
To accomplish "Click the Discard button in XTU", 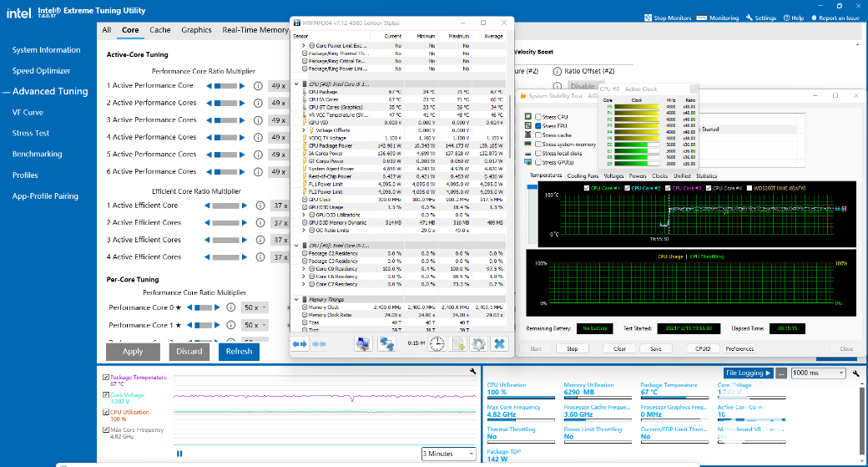I will 189,351.
